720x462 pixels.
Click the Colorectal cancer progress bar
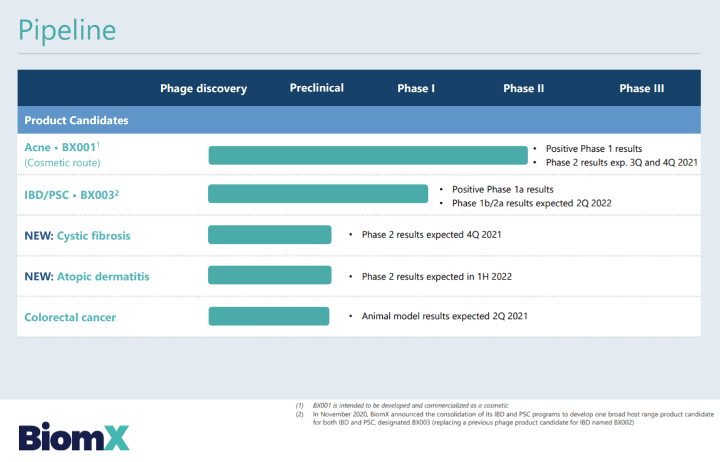click(268, 316)
